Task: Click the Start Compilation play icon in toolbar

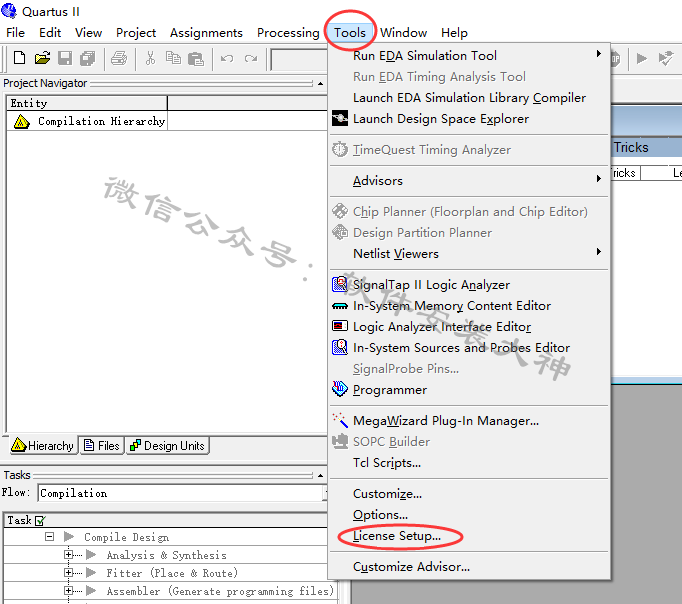Action: click(x=642, y=58)
